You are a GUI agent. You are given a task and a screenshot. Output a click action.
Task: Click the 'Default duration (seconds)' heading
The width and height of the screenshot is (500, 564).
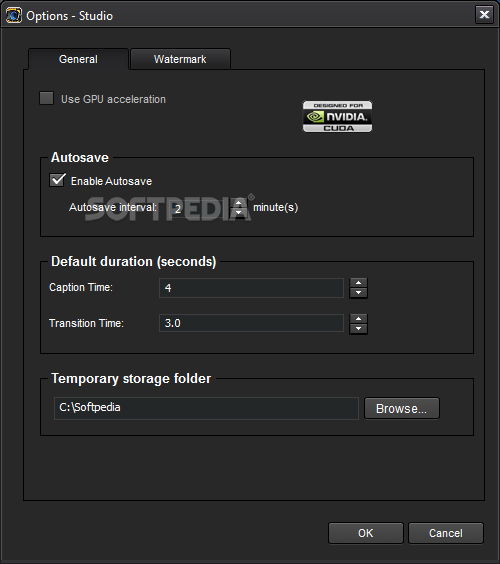(133, 261)
